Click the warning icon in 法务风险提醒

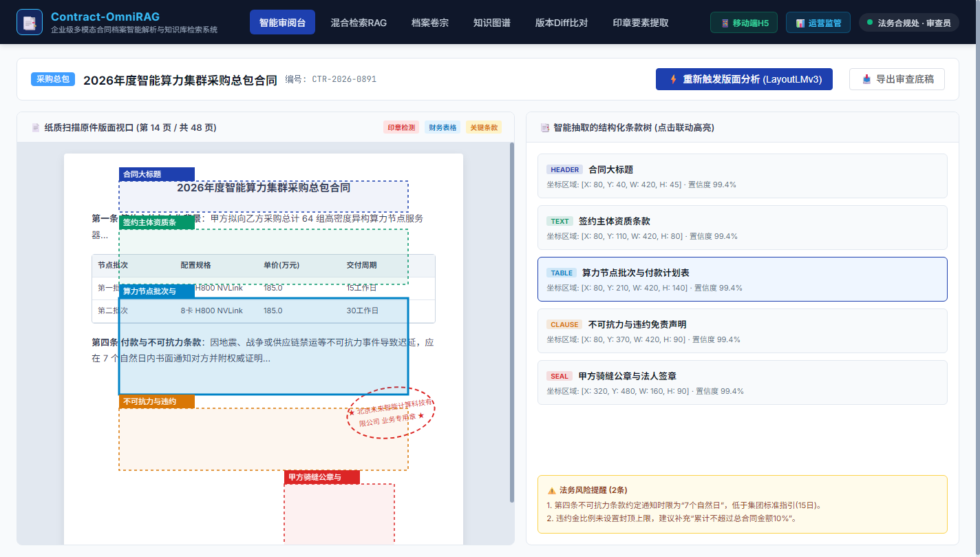click(x=551, y=490)
